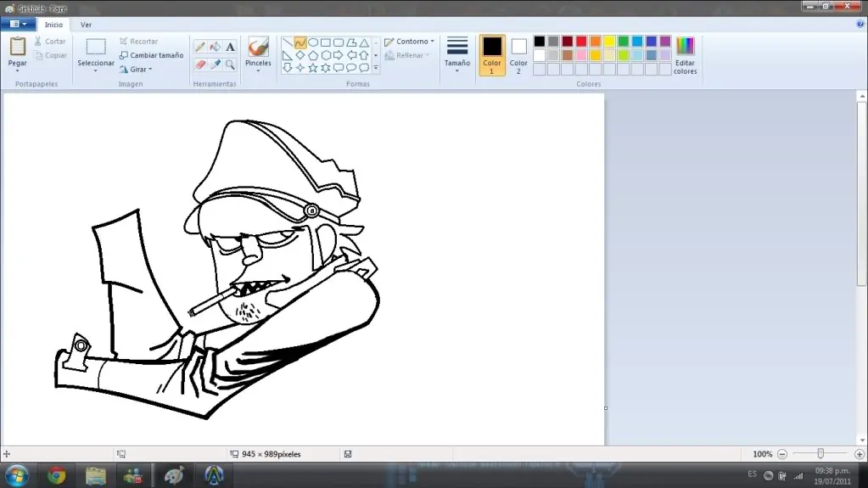Viewport: 868px width, 488px height.
Task: Click the taskbar clock showing 09:38 p.m.
Action: click(x=832, y=471)
